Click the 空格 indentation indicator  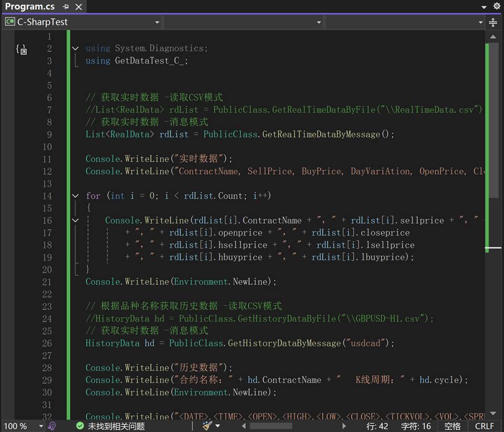tap(452, 426)
